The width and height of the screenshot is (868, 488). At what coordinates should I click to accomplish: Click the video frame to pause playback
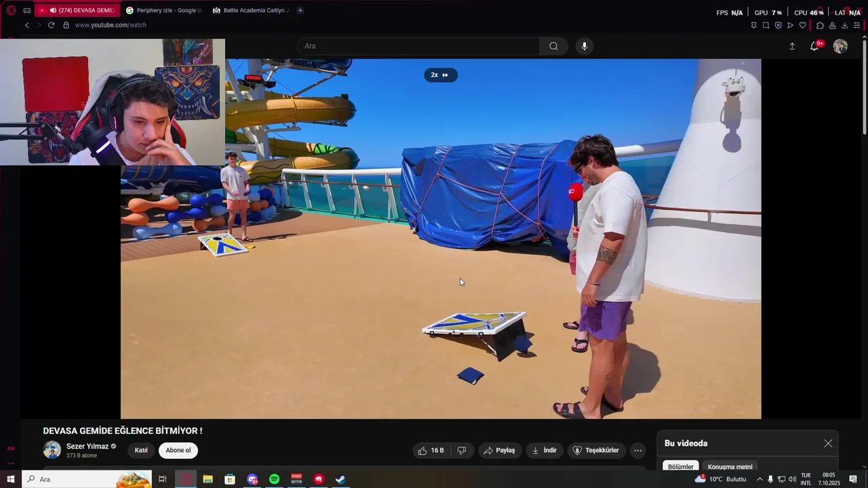pyautogui.click(x=441, y=239)
